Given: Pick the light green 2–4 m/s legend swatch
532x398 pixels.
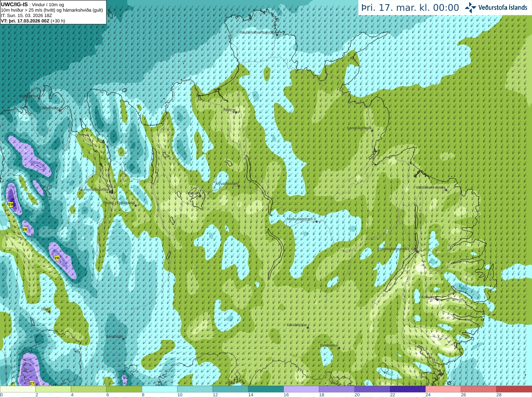Looking at the screenshot, I should click(53, 389).
